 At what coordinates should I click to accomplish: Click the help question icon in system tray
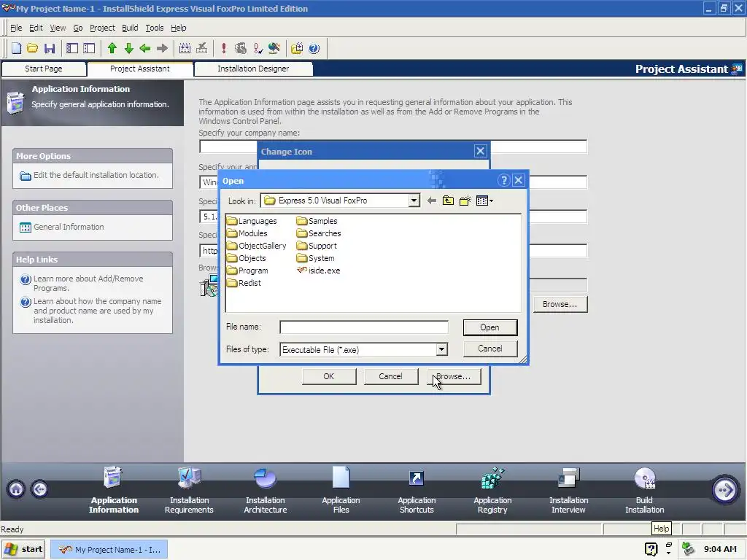tap(651, 549)
